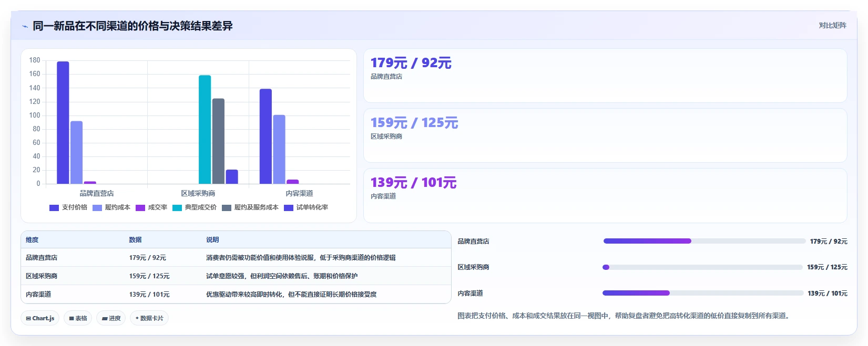The image size is (868, 346).
Task: Click the 内容渠道 label in progress list
Action: click(x=470, y=293)
